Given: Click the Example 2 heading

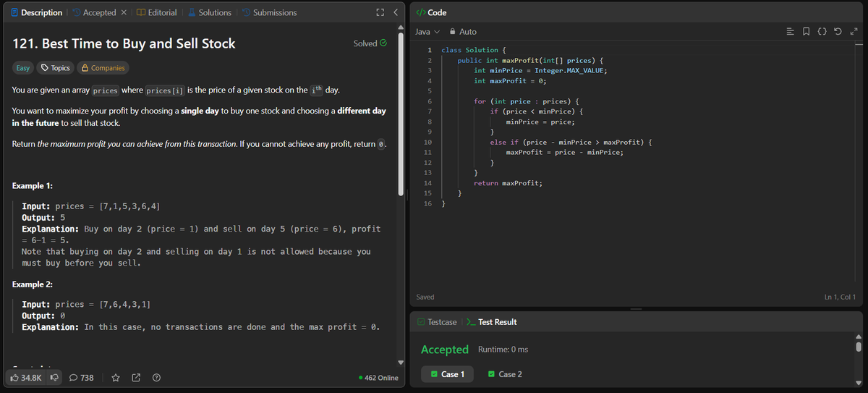Looking at the screenshot, I should (33, 284).
